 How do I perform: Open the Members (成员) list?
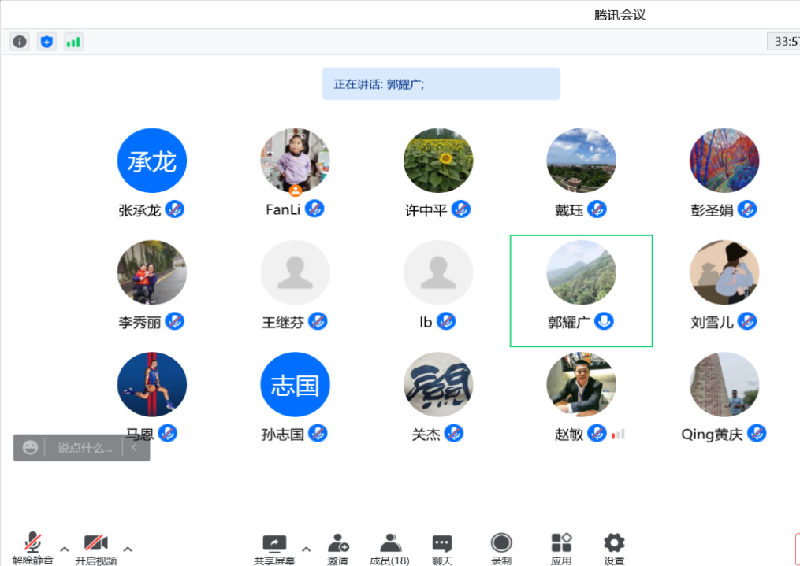390,548
